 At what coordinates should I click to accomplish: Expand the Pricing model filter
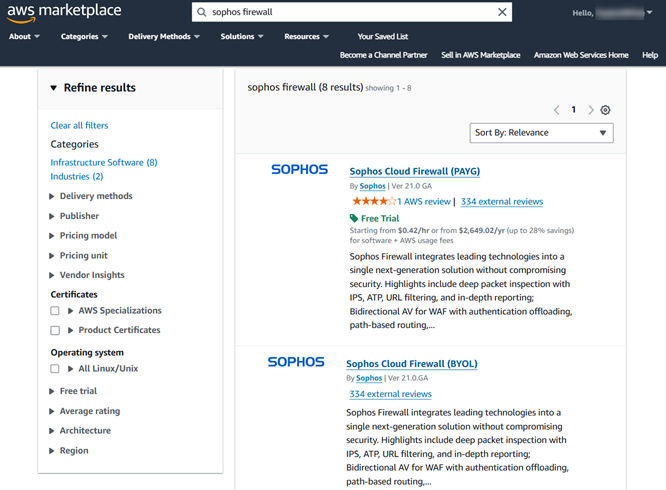click(88, 236)
